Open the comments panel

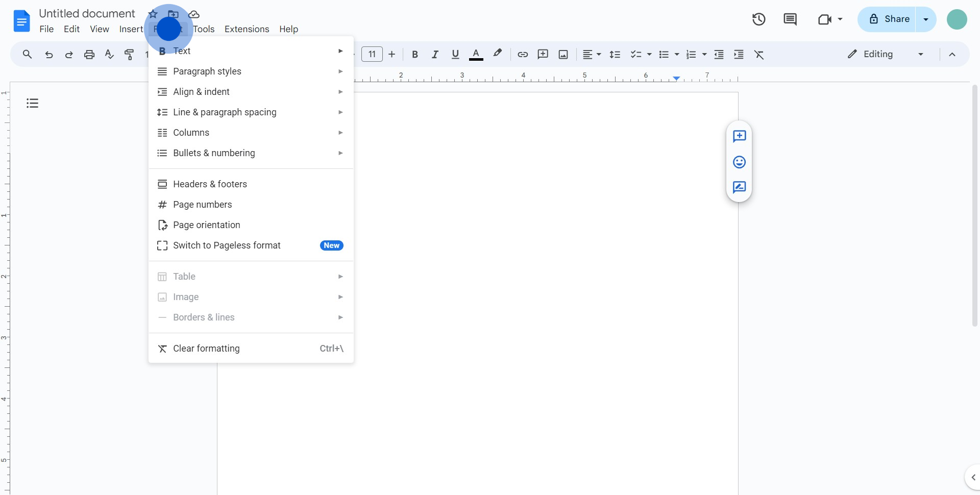[790, 19]
